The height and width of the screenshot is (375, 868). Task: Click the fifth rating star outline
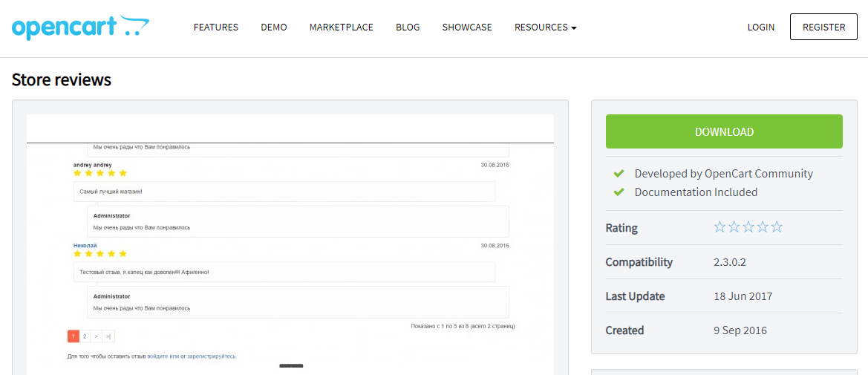pyautogui.click(x=777, y=227)
